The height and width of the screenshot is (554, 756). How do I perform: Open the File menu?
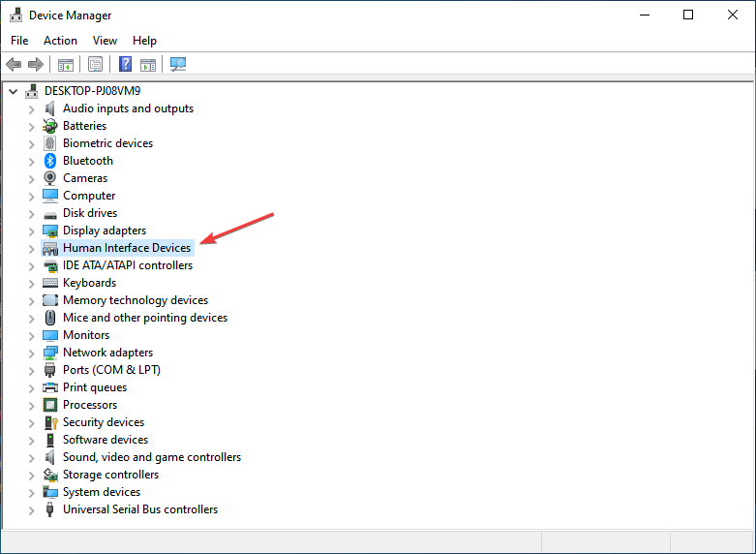click(19, 41)
